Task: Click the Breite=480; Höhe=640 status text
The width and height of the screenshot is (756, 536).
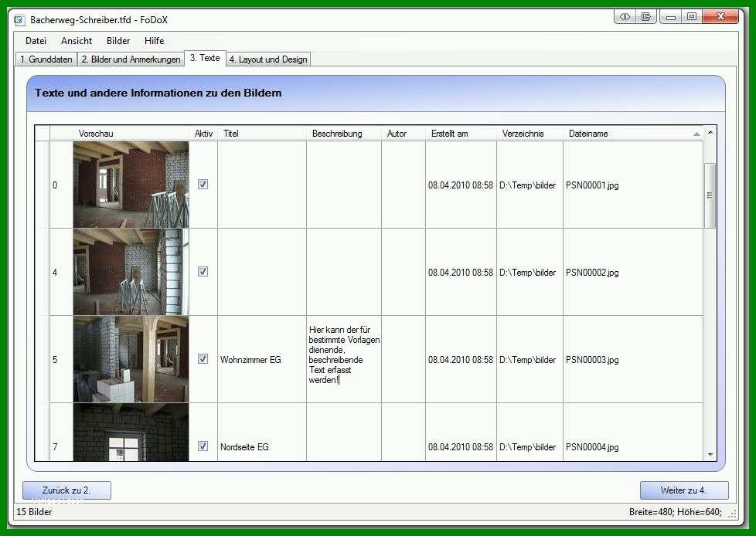Action: click(675, 511)
